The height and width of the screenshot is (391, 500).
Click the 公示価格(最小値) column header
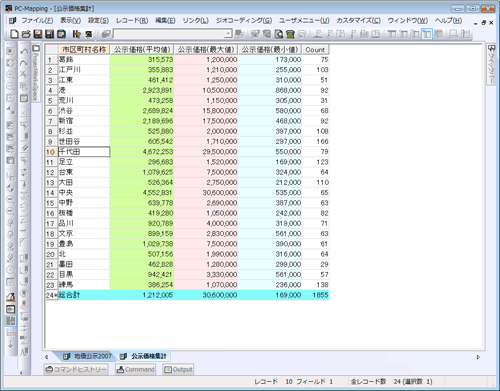pyautogui.click(x=270, y=50)
